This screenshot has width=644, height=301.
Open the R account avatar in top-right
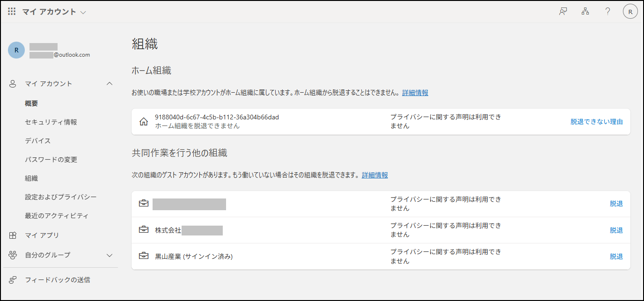(630, 12)
